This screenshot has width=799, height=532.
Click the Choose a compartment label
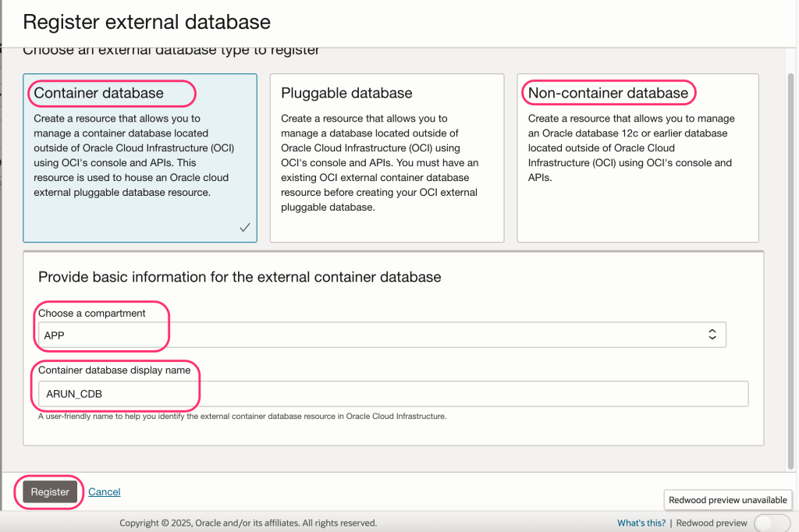tap(92, 313)
